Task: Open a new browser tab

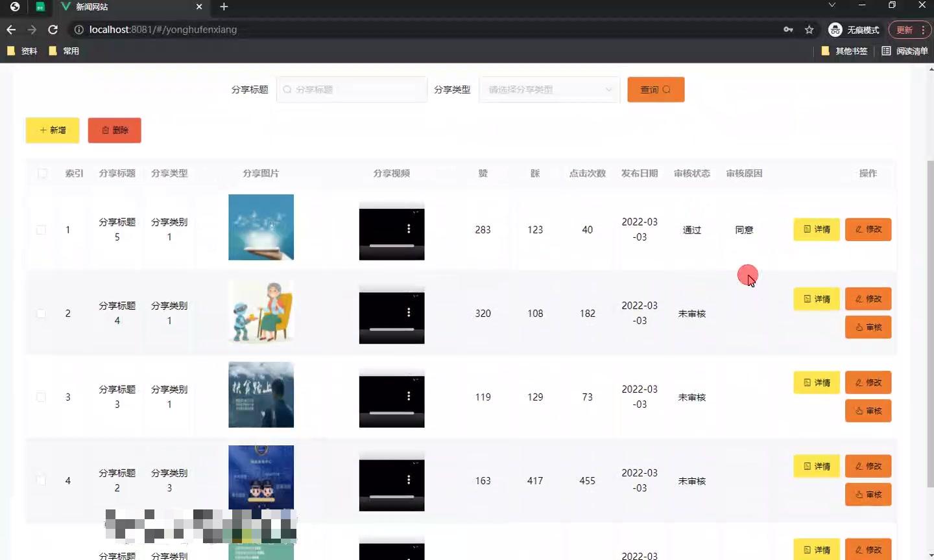Action: point(224,6)
